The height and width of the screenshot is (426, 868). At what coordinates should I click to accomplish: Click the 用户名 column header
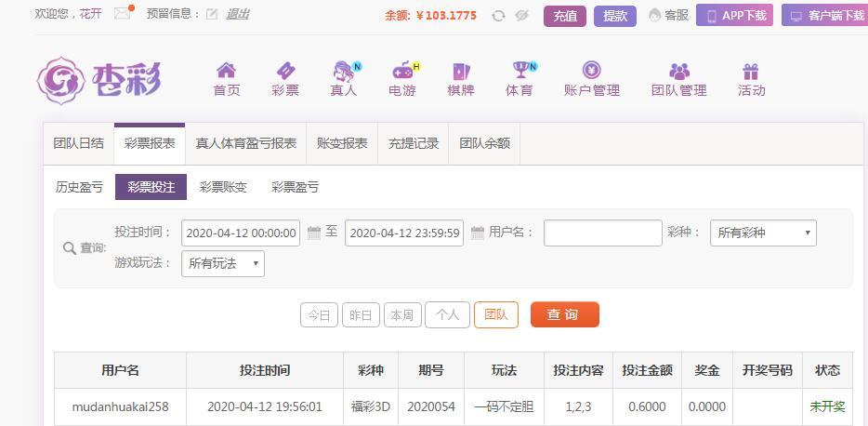point(120,370)
